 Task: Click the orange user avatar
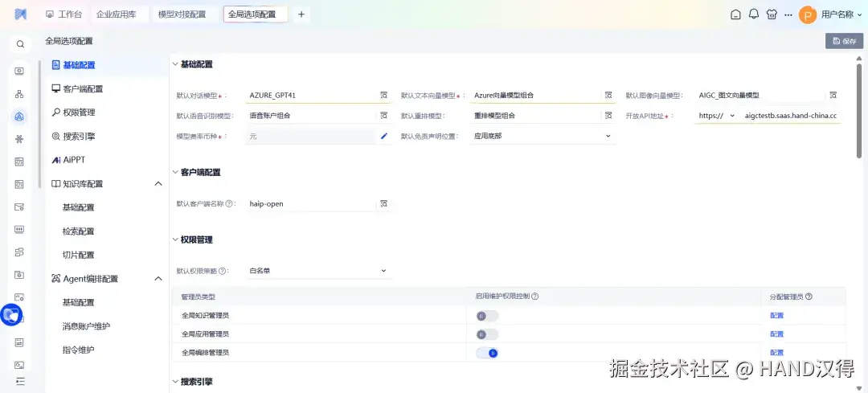(808, 15)
